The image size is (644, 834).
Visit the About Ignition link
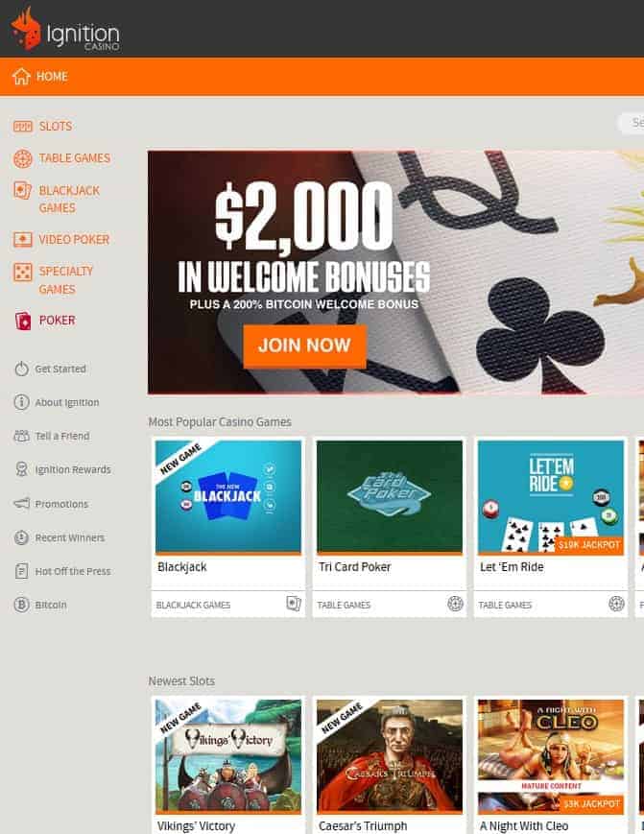67,403
